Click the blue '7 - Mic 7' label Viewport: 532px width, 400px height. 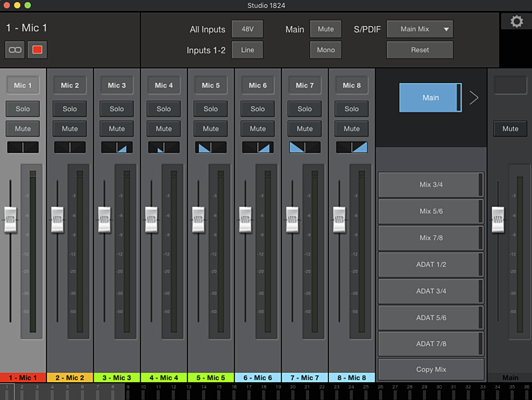point(305,378)
